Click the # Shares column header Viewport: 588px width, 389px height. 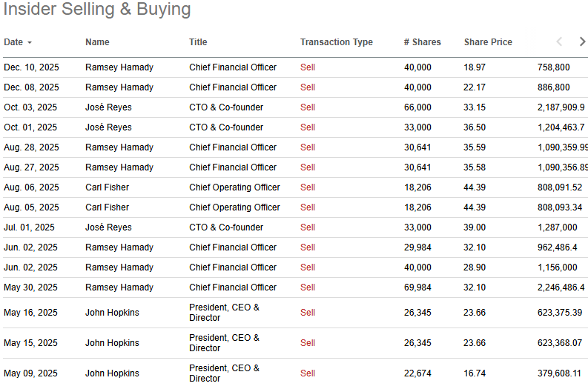(x=422, y=42)
